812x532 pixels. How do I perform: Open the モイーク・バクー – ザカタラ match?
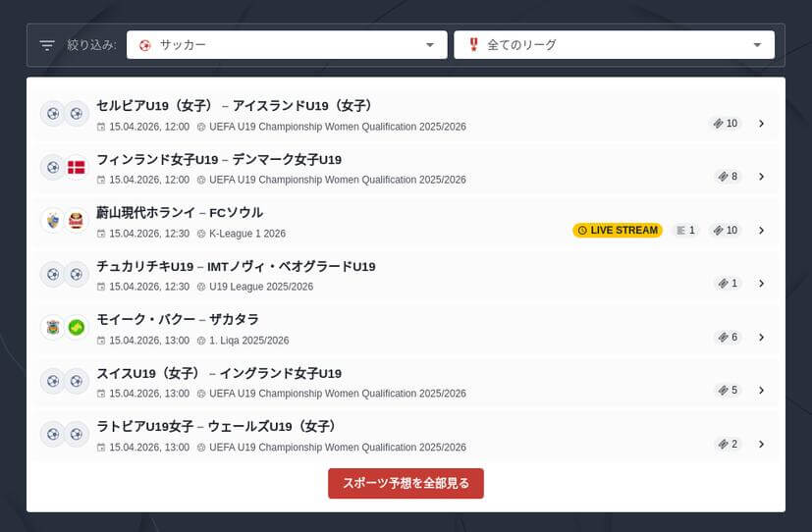pyautogui.click(x=178, y=320)
